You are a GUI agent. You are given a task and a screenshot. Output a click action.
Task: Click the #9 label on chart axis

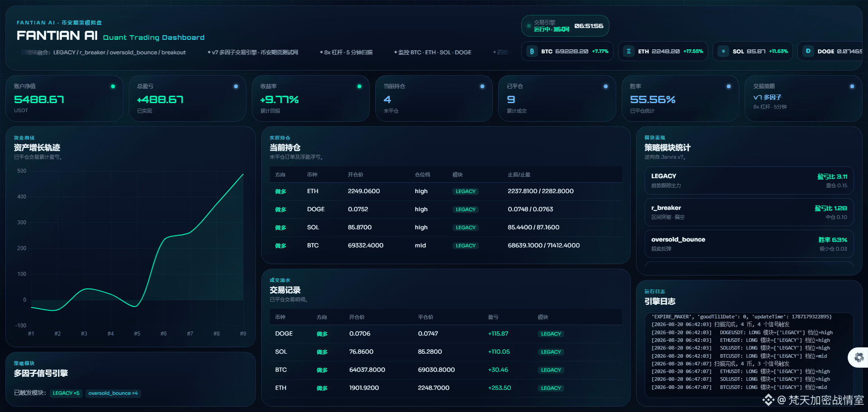[x=243, y=334]
